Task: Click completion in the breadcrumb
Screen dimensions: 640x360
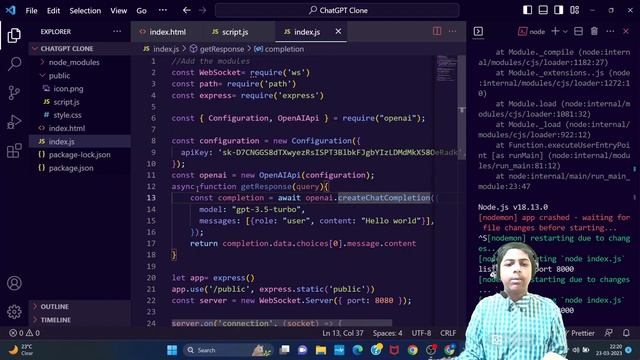Action: (x=284, y=49)
